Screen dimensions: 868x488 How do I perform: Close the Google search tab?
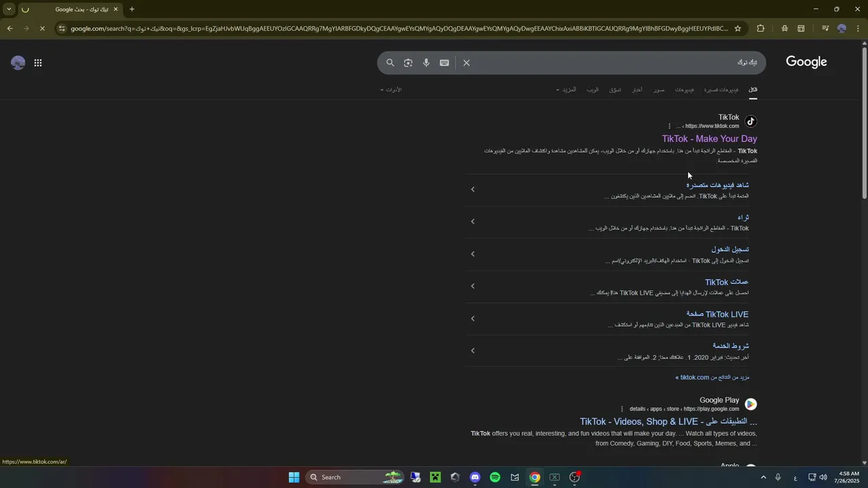115,9
